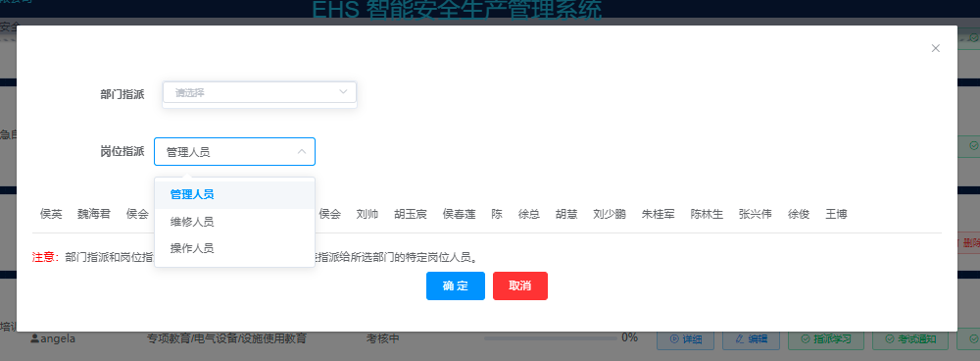Screen dimensions: 980x361
Task: Choose 刘少鹏 from the names
Action: pos(610,215)
